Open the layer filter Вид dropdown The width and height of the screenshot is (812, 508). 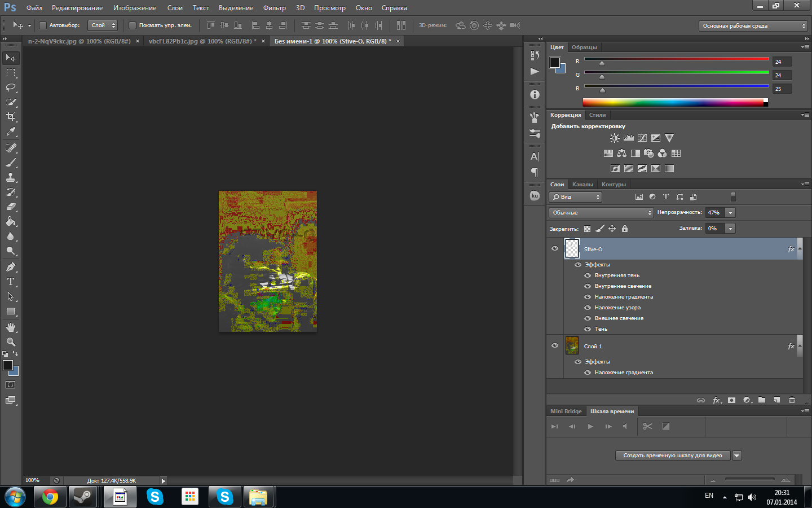tap(576, 197)
